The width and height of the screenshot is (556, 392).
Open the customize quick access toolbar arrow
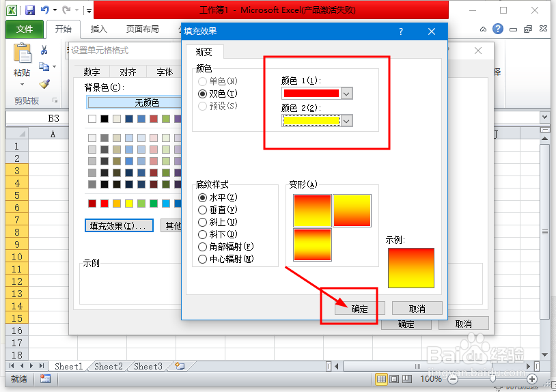click(x=89, y=11)
